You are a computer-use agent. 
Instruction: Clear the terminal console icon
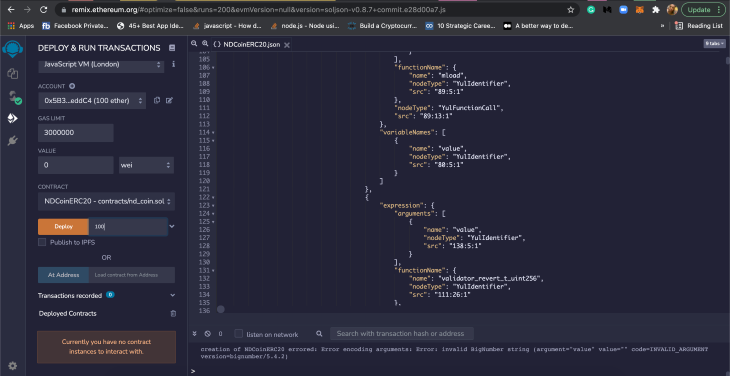[x=208, y=334]
